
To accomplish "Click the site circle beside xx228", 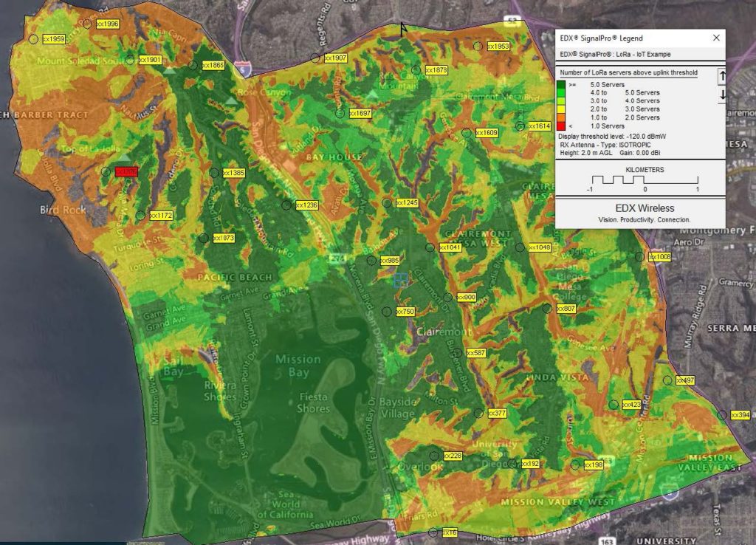I will pos(434,456).
